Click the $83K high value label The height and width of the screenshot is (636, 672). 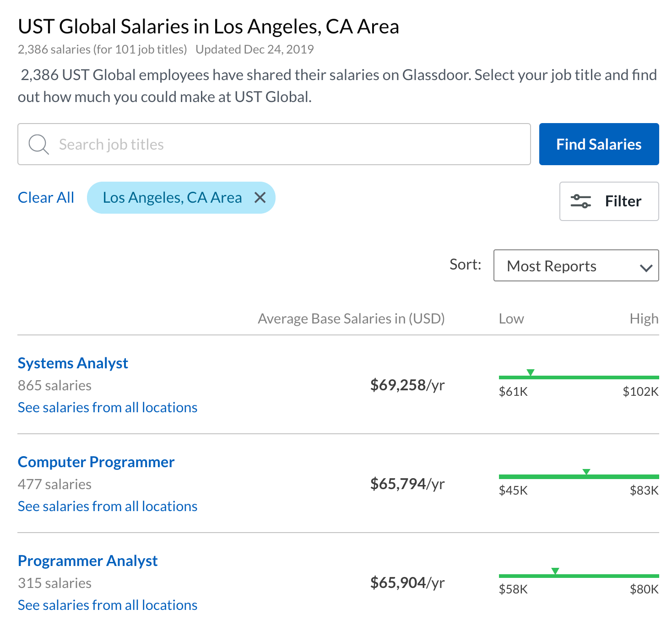click(644, 490)
